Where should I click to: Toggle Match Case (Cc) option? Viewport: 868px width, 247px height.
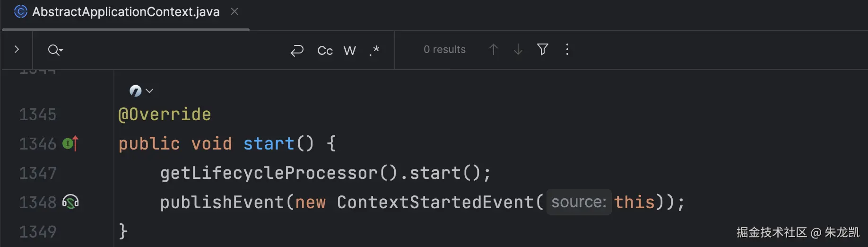(325, 51)
